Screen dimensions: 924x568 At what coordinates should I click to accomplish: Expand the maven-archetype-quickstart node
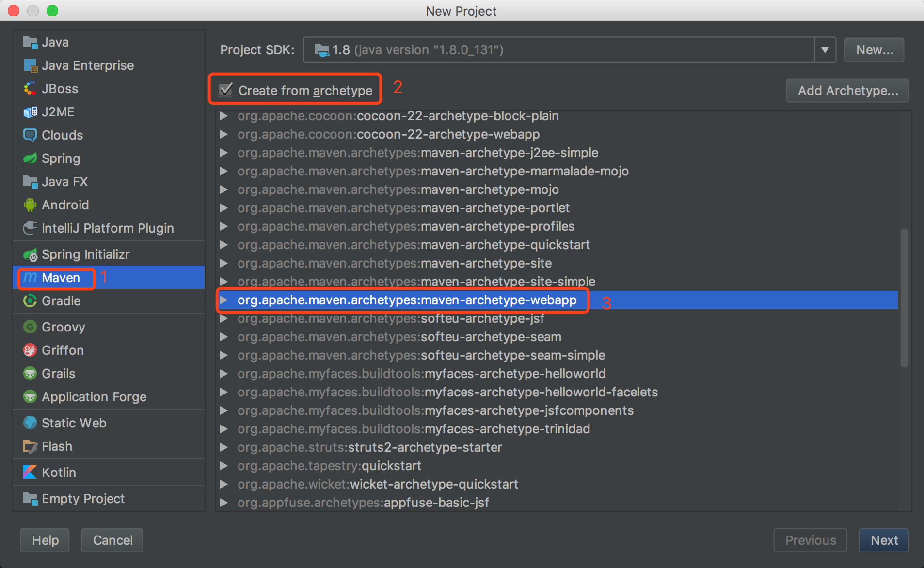coord(224,245)
